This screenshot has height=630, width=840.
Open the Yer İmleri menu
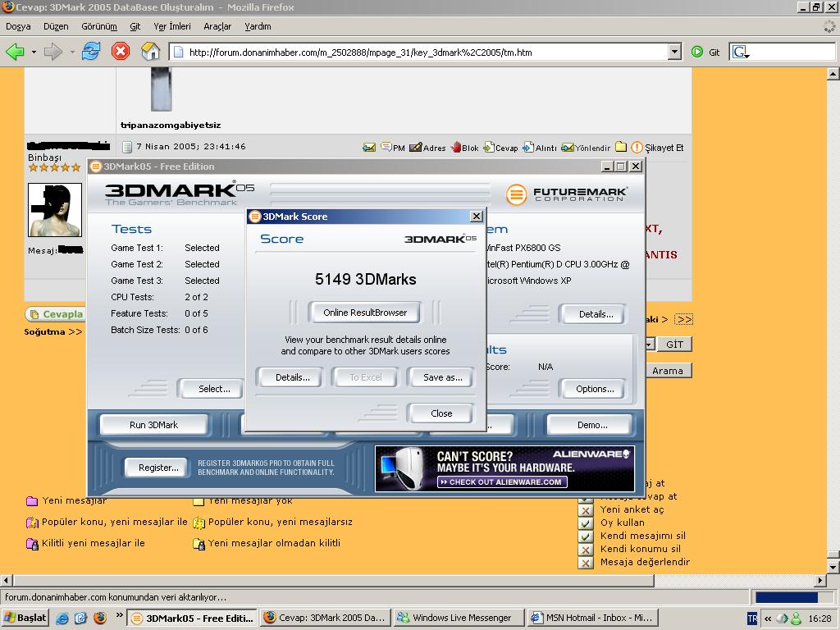pyautogui.click(x=172, y=26)
